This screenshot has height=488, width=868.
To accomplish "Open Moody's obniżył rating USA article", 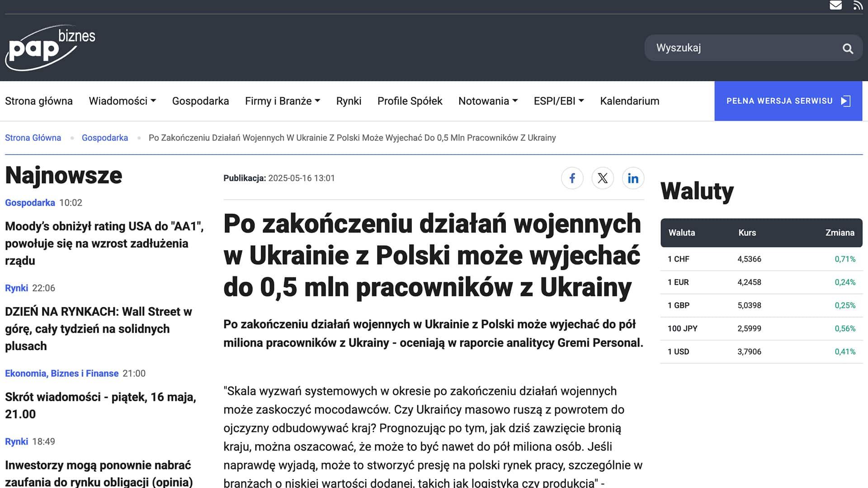I will coord(104,243).
